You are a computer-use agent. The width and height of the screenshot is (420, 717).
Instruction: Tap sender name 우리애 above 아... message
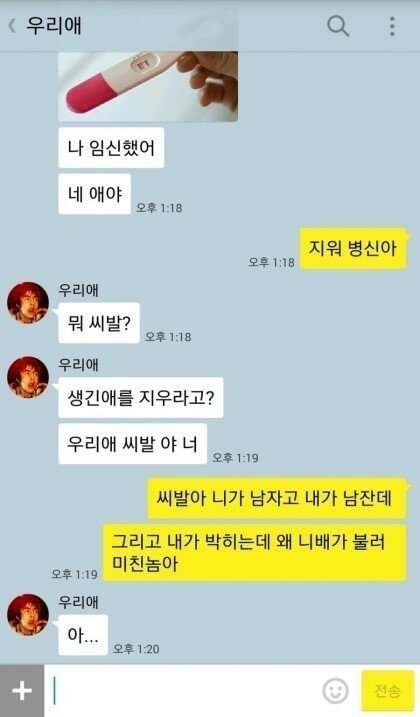click(x=78, y=602)
